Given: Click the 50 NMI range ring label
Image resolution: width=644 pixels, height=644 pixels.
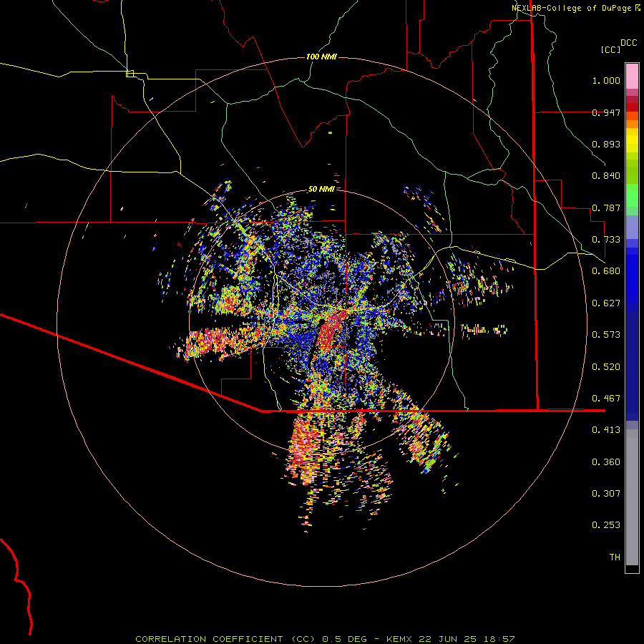Looking at the screenshot, I should click(321, 189).
